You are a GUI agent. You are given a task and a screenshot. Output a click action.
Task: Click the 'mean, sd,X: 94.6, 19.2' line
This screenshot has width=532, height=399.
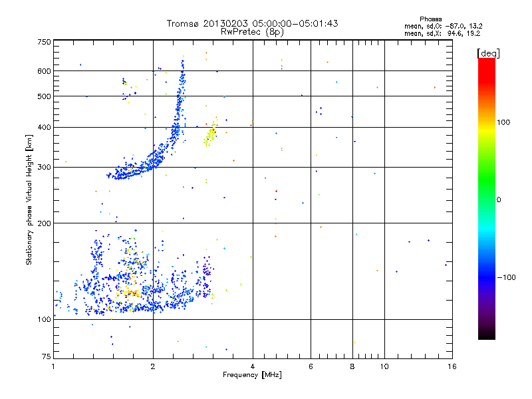coord(442,33)
